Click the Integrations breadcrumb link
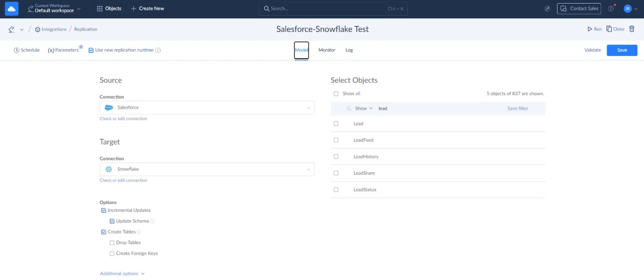Viewport: 644px width, 280px height. 54,29
